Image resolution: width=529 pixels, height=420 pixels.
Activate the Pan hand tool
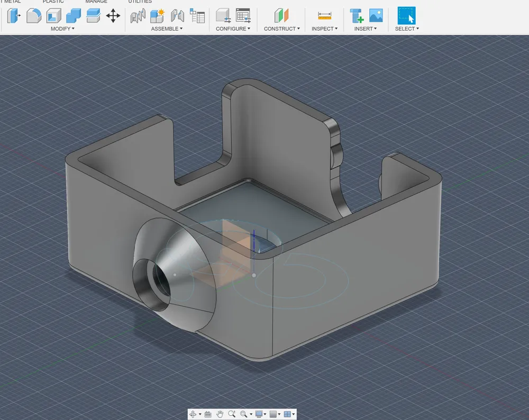[220, 414]
